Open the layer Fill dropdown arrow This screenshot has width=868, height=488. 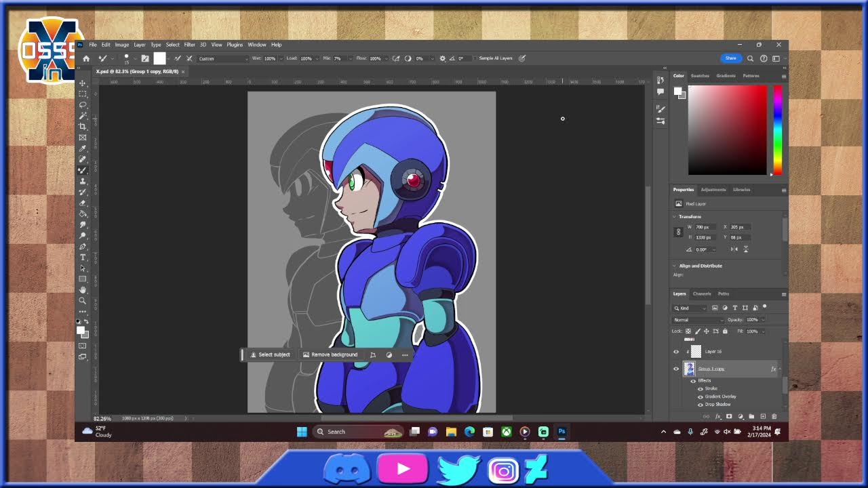763,331
